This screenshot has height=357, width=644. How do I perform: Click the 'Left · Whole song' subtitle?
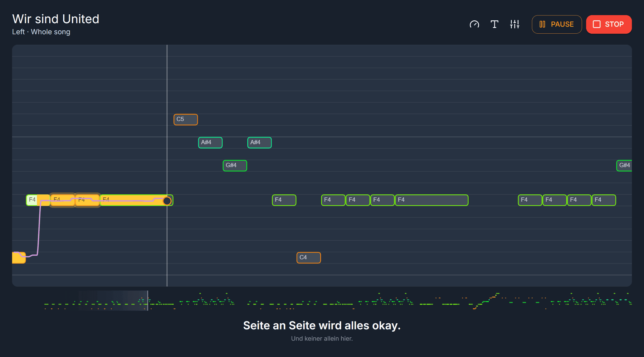41,32
